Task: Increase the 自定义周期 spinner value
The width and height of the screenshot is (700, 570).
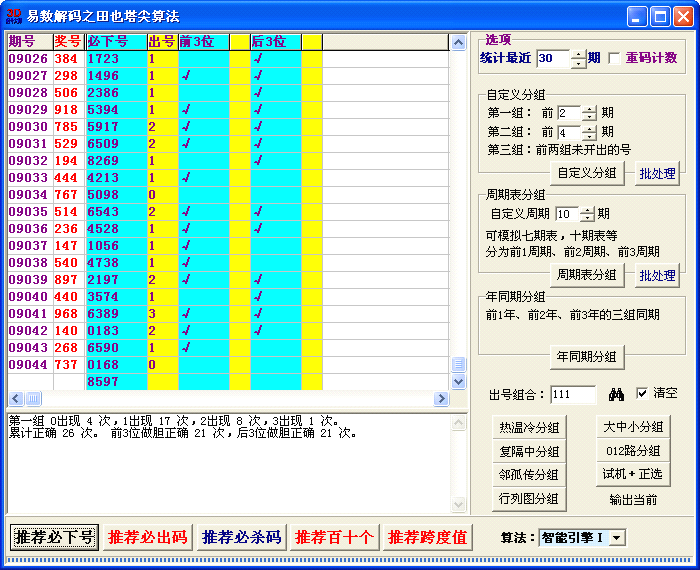Action: (587, 209)
